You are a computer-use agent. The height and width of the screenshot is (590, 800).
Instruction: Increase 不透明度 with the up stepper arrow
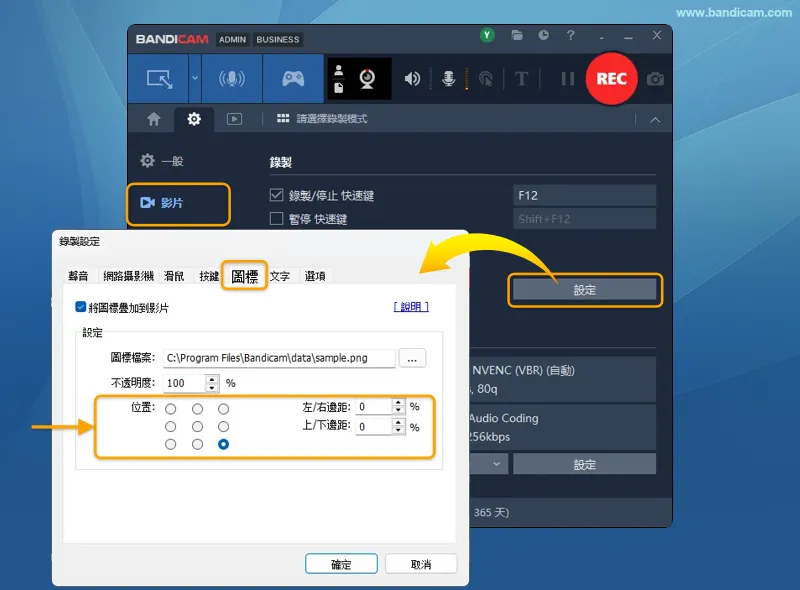(212, 379)
